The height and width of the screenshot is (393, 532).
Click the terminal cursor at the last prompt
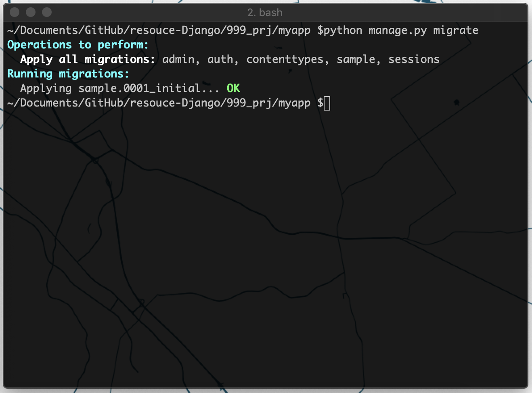click(327, 103)
